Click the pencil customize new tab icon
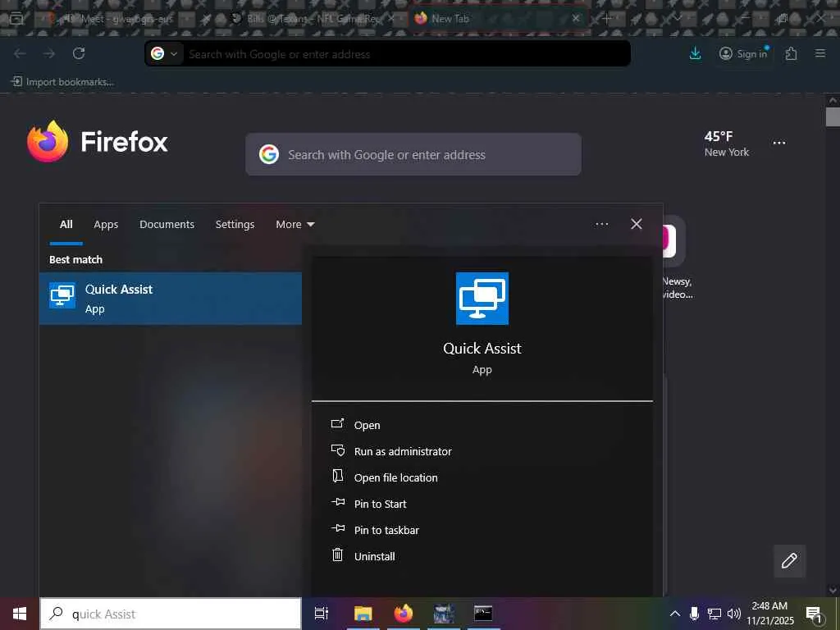Screen dimensions: 840x630 point(788,560)
